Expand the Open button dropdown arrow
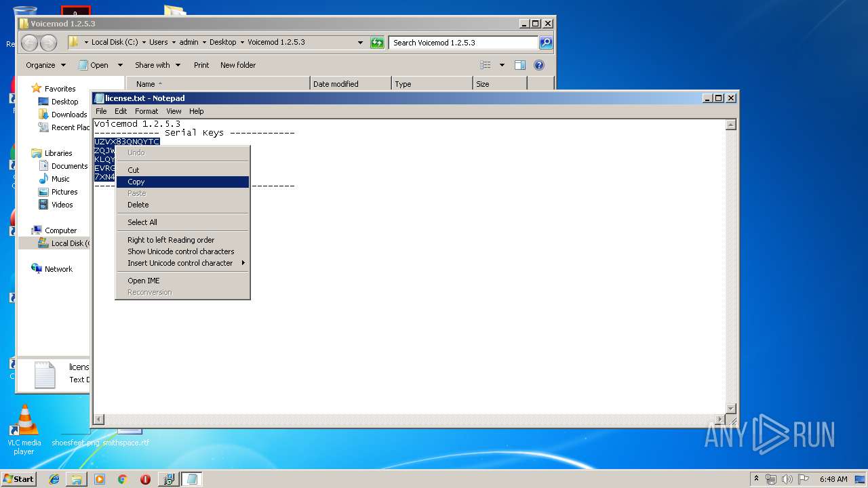The width and height of the screenshot is (868, 488). click(x=120, y=65)
